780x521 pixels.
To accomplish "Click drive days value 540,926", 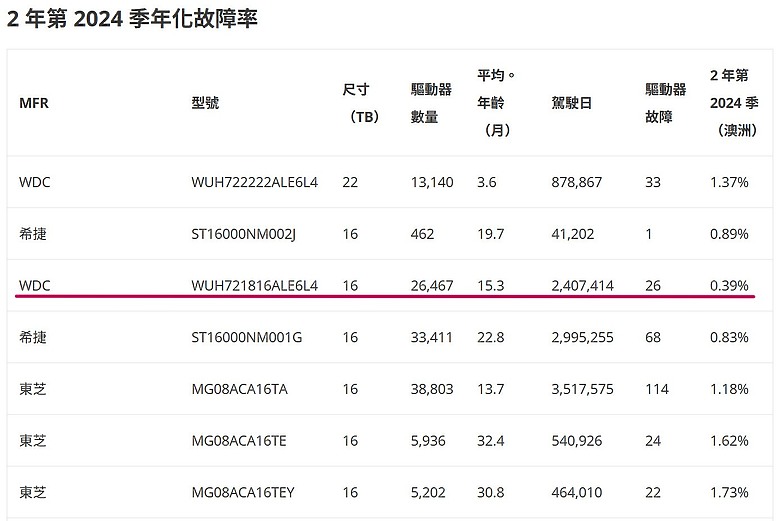I will pos(577,441).
